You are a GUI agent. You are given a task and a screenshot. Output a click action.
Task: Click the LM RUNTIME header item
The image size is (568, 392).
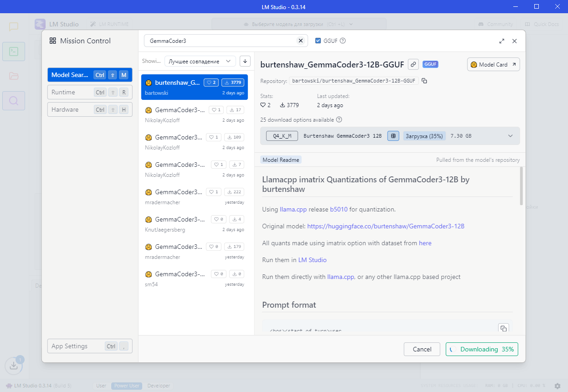coord(109,24)
